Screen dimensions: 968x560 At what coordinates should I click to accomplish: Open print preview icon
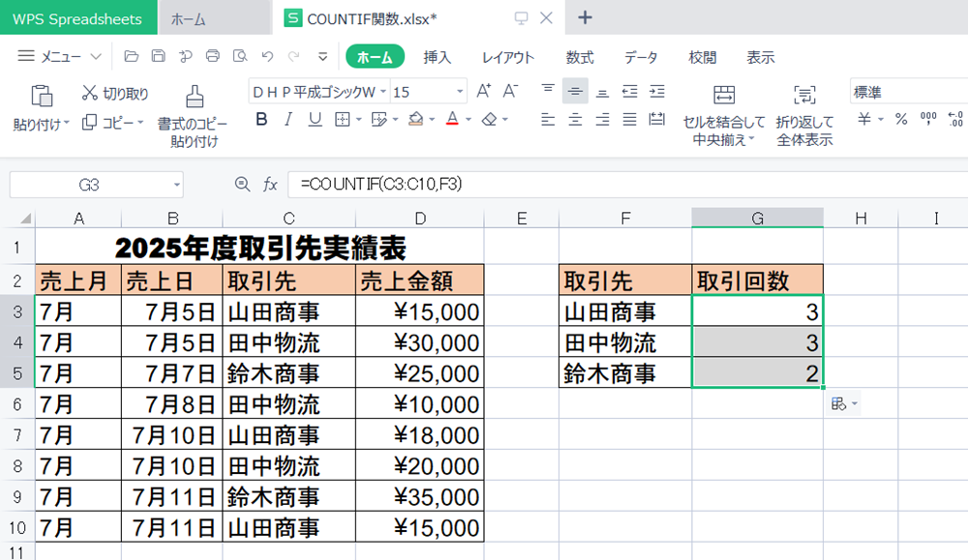(x=239, y=57)
